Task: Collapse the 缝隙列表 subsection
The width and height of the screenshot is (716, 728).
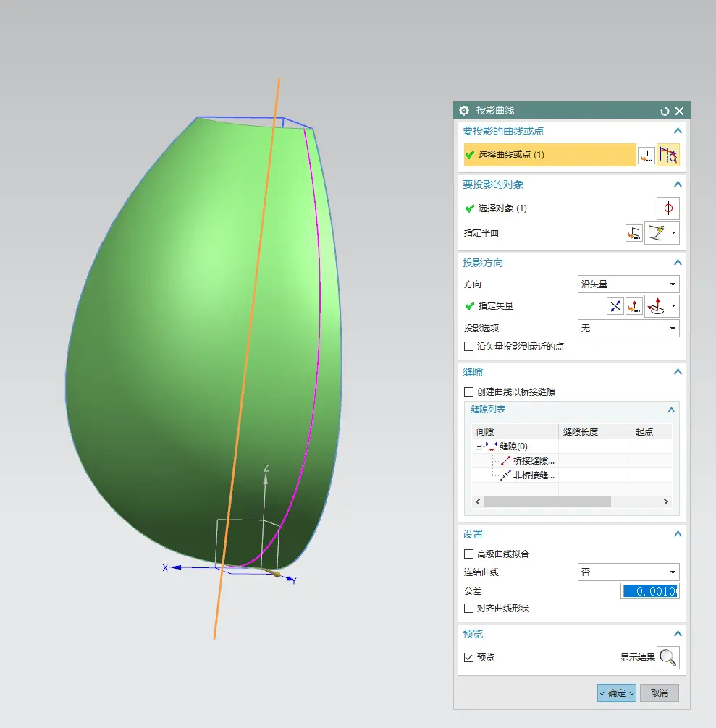Action: [671, 410]
